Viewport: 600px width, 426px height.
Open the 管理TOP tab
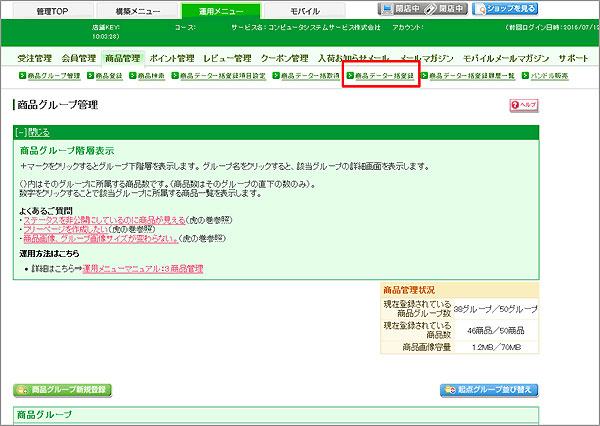[x=53, y=11]
